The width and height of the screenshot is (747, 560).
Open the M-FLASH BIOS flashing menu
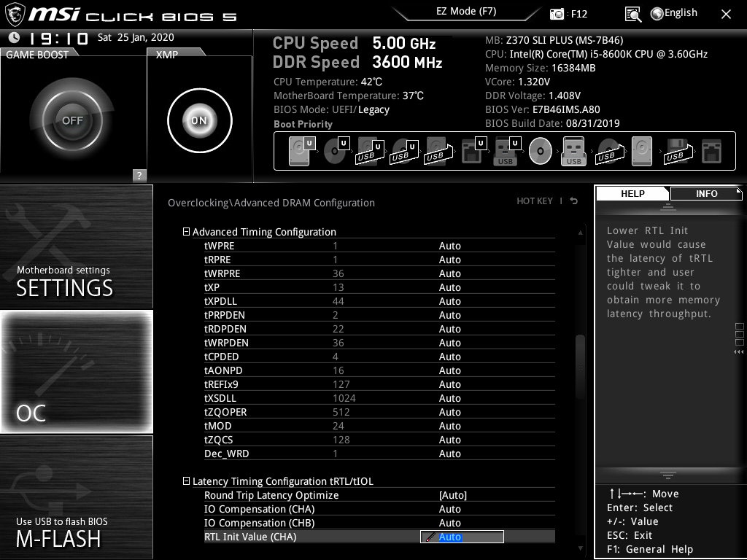[x=76, y=497]
